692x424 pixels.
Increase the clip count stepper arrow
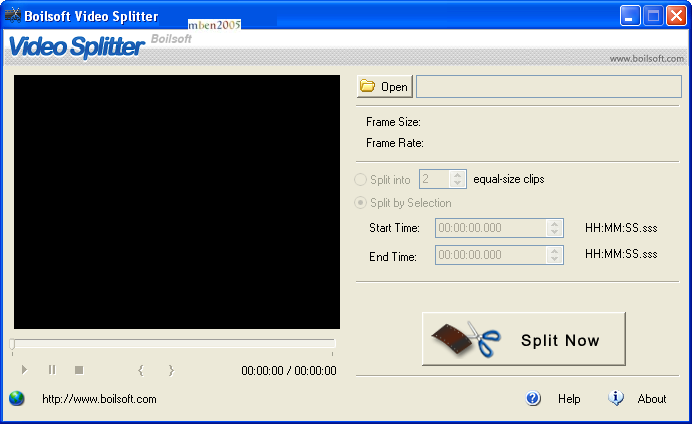(458, 175)
